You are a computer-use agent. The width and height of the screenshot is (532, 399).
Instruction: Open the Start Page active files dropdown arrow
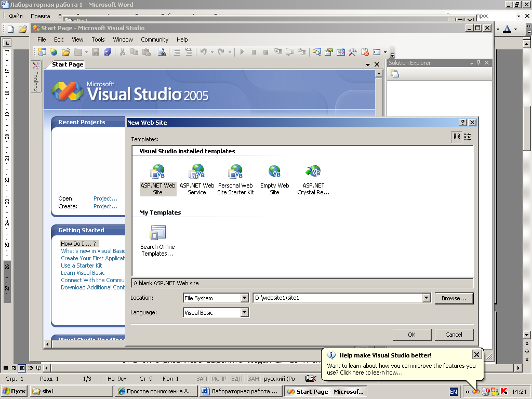click(x=368, y=64)
